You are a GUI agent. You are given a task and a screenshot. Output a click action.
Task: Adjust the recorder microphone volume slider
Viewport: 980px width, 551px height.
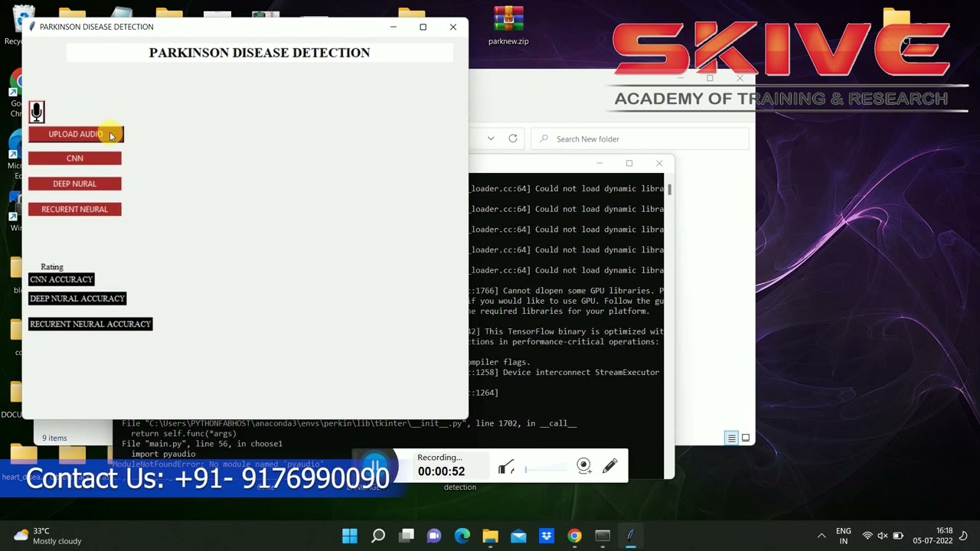[545, 469]
